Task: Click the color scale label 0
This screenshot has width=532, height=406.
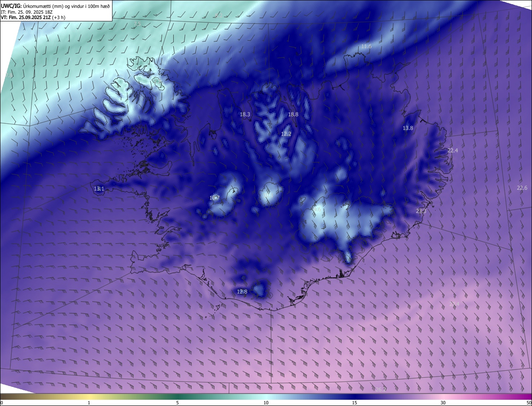Action: [2, 403]
